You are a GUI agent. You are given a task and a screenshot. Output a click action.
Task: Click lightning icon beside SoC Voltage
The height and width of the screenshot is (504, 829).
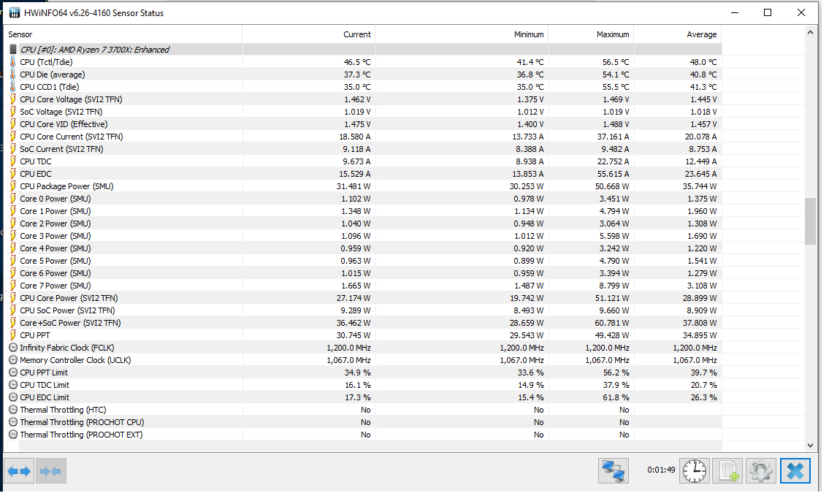(13, 112)
